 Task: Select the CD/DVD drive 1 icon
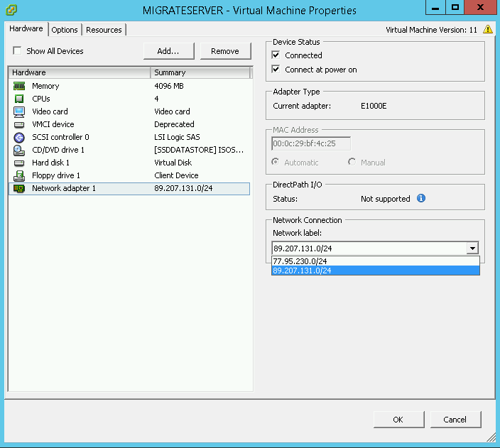19,150
